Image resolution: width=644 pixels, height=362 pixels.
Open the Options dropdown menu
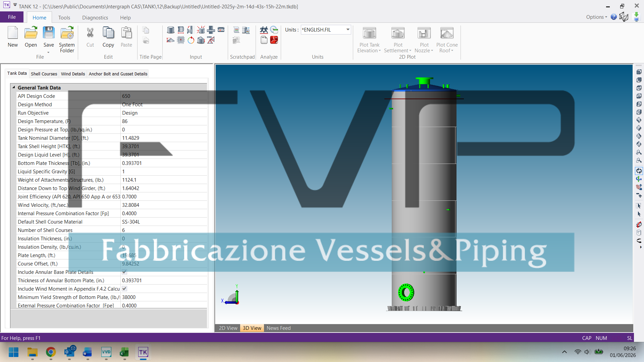click(x=596, y=17)
